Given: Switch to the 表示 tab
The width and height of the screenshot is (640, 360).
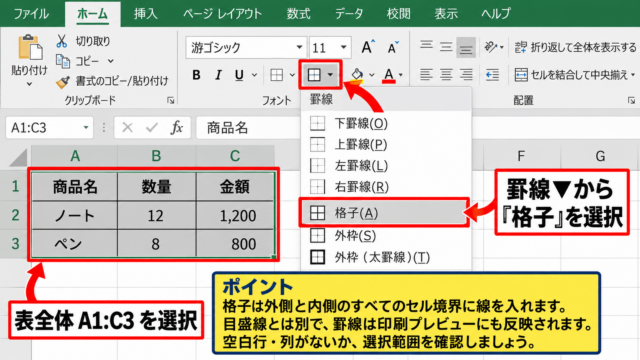Looking at the screenshot, I should 446,13.
